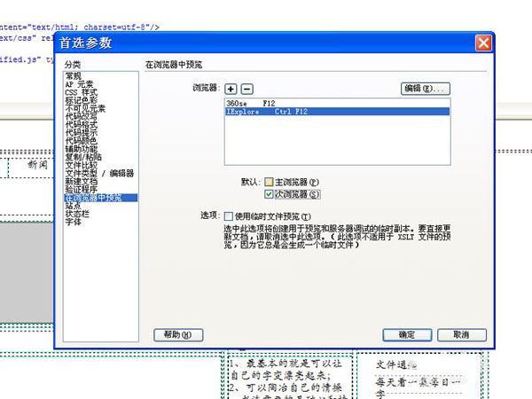The image size is (532, 399).
Task: Open help with 帮助 button
Action: (x=178, y=335)
